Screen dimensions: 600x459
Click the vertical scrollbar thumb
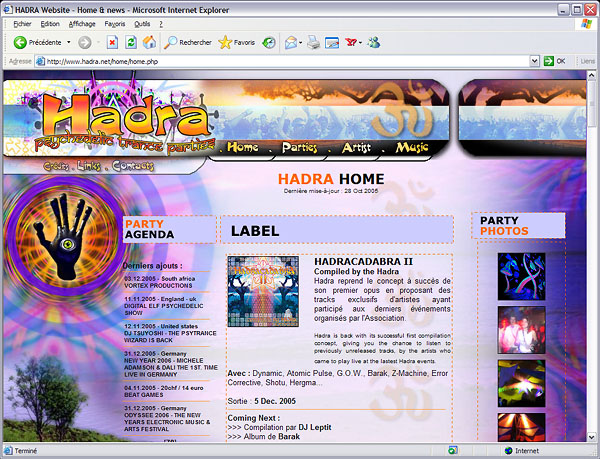click(x=592, y=103)
